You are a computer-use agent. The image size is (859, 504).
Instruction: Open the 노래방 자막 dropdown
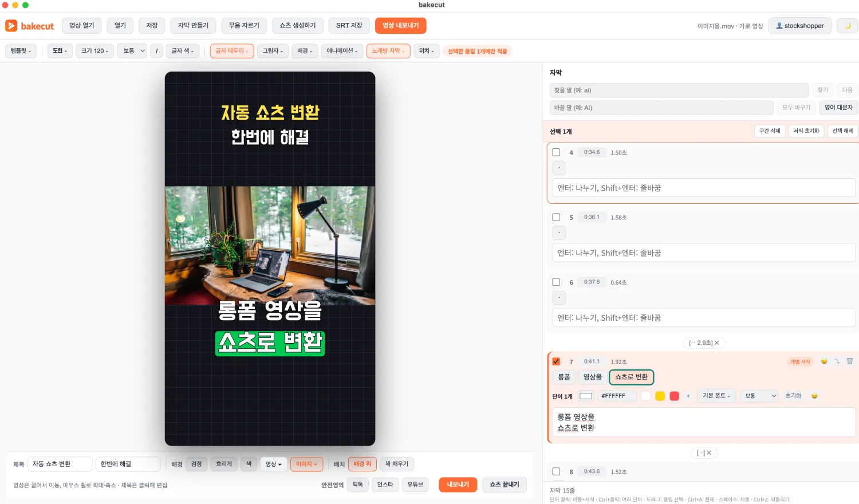point(388,51)
